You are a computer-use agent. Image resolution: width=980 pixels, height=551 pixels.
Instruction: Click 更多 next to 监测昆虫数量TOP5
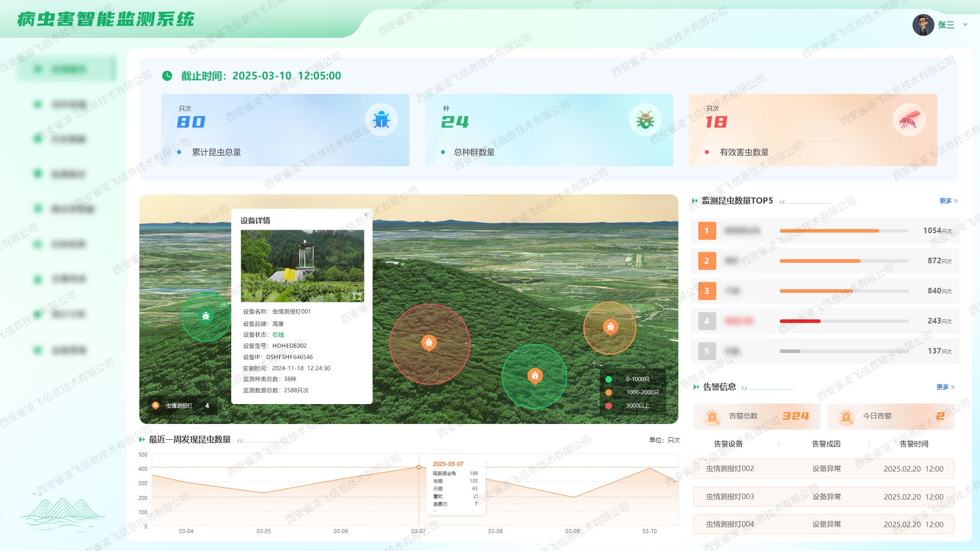click(948, 201)
